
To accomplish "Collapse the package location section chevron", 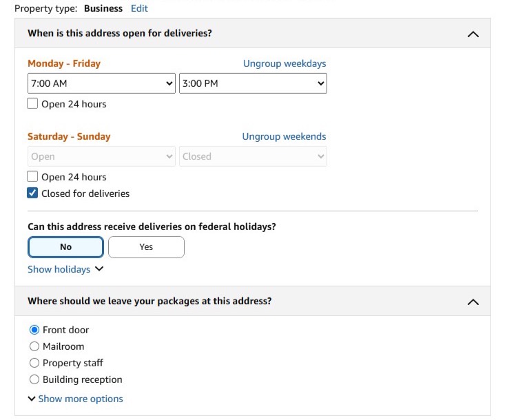I will 473,302.
